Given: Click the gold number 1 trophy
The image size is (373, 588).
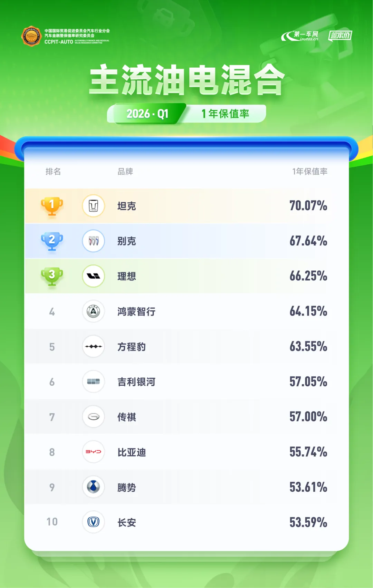Looking at the screenshot, I should [52, 206].
